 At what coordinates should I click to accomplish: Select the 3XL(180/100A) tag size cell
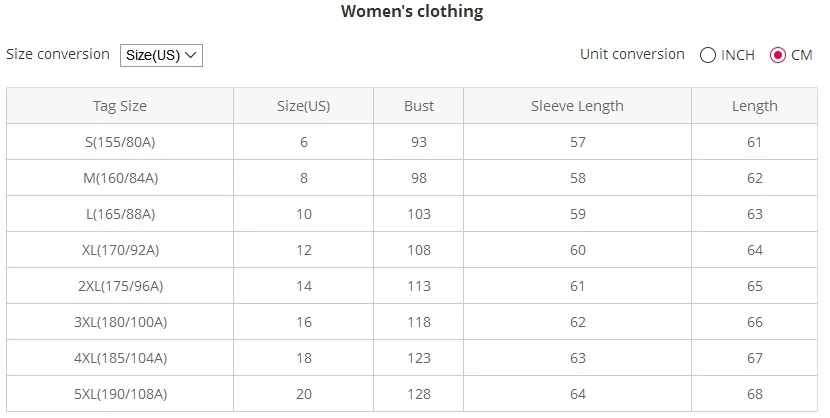tap(120, 322)
